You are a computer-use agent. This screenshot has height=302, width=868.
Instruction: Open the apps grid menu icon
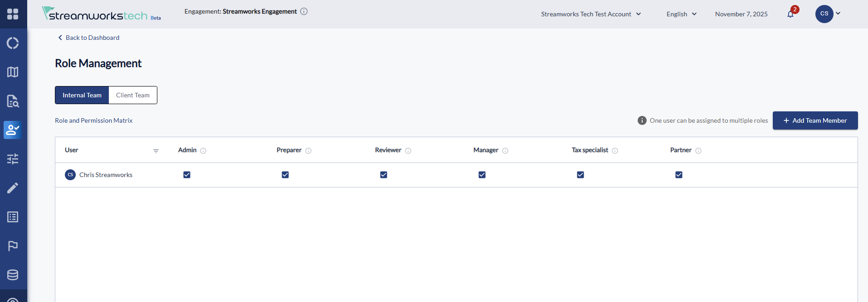click(x=13, y=14)
